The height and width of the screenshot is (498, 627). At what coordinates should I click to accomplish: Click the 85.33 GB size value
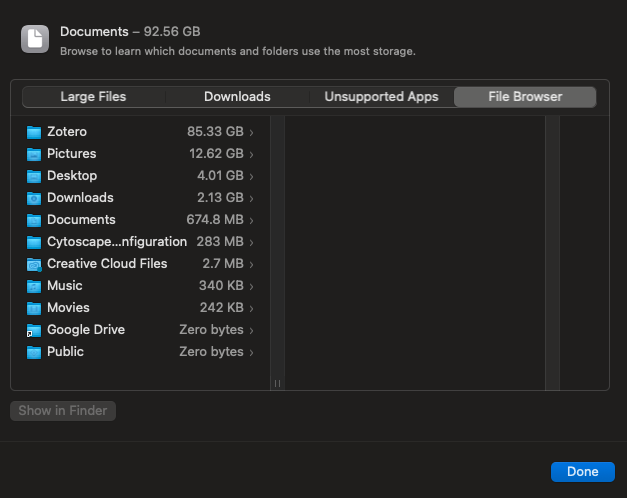(x=215, y=132)
